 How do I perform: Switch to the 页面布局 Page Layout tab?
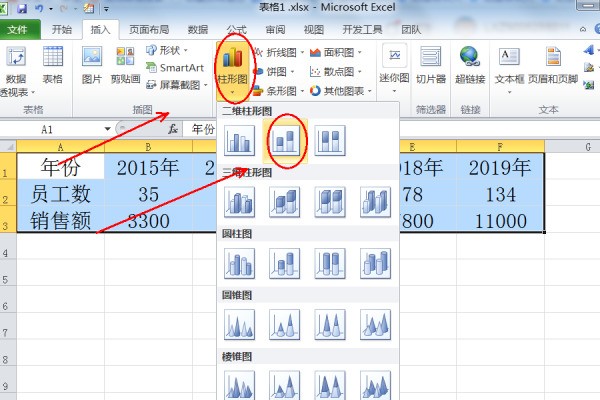click(x=149, y=29)
